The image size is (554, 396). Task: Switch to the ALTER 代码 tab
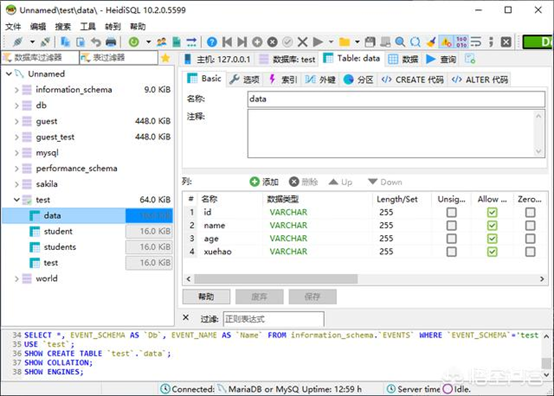[480, 79]
